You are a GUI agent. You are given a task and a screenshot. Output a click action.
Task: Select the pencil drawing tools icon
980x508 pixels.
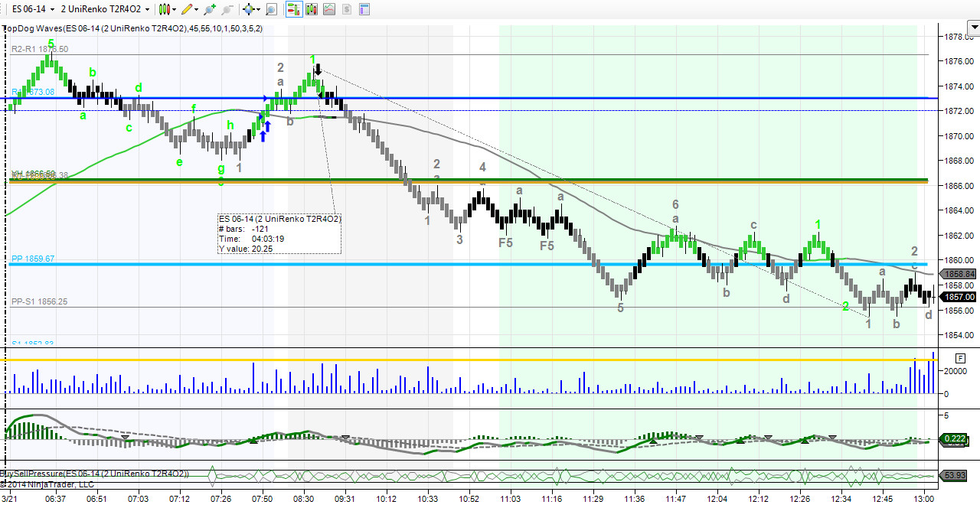pyautogui.click(x=188, y=10)
